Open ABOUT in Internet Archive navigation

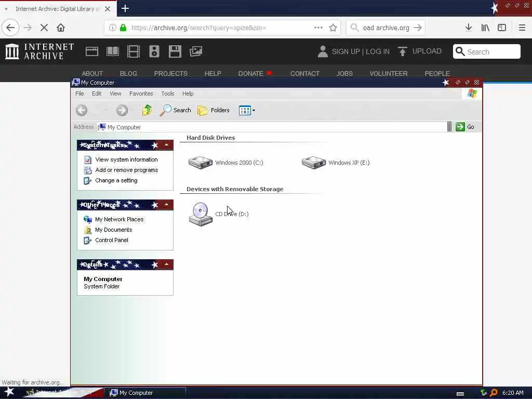coord(92,74)
